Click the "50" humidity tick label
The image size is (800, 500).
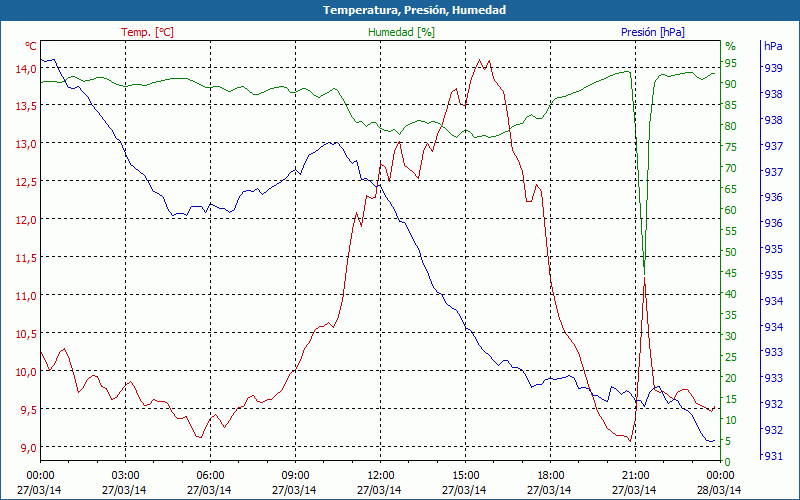click(x=731, y=252)
